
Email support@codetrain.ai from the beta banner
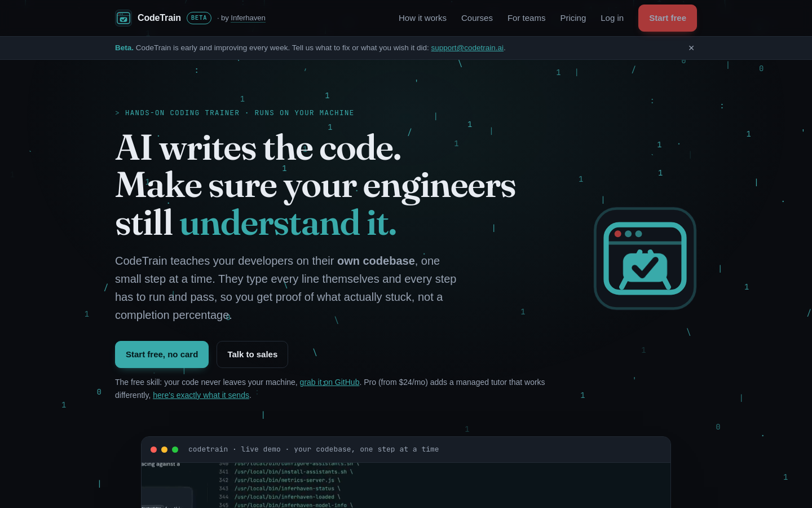[x=467, y=48]
